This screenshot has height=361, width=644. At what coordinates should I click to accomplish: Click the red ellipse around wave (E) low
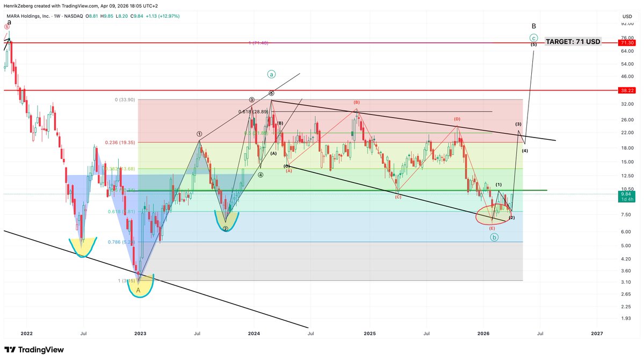tap(494, 215)
